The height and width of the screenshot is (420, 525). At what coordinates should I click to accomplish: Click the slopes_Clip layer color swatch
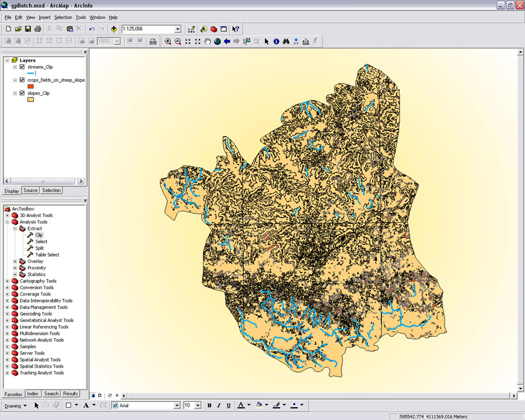tap(31, 100)
